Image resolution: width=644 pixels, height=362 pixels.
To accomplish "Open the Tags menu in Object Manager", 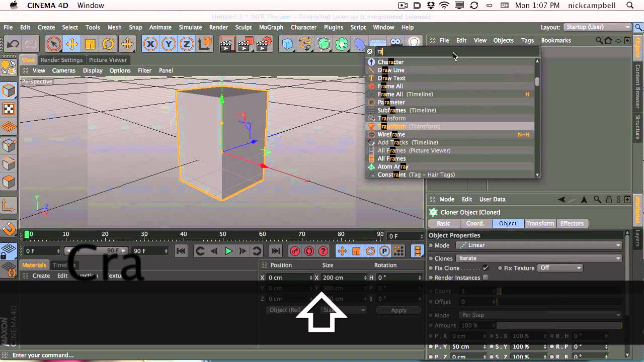I will coord(527,40).
